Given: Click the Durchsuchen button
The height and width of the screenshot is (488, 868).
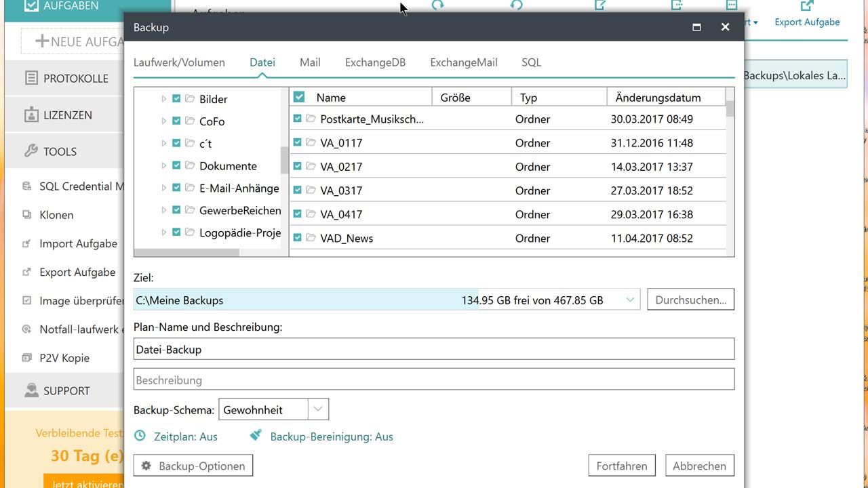Looking at the screenshot, I should 690,300.
